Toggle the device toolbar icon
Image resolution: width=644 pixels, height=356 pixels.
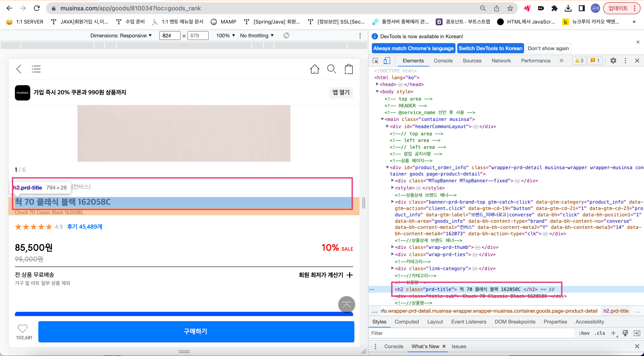[387, 61]
